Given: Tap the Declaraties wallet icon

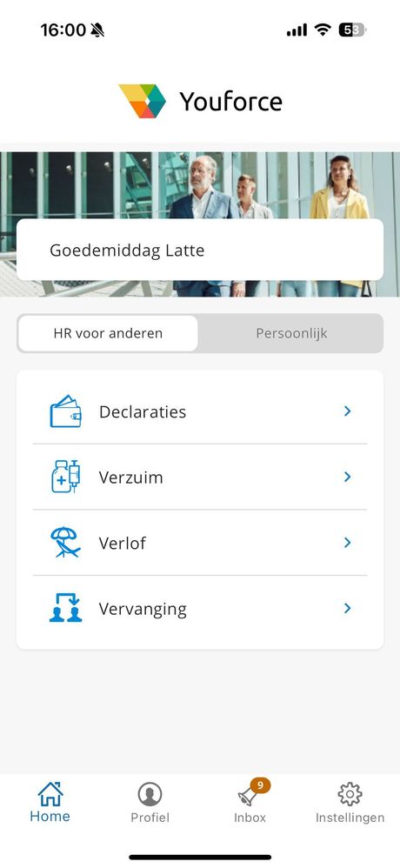Looking at the screenshot, I should tap(65, 411).
